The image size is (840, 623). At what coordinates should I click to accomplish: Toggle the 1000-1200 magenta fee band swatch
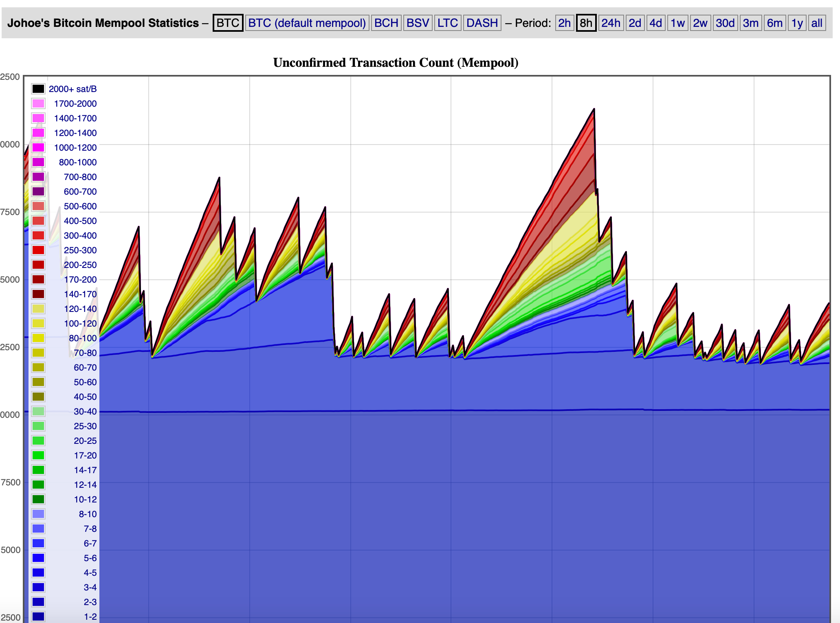[38, 147]
